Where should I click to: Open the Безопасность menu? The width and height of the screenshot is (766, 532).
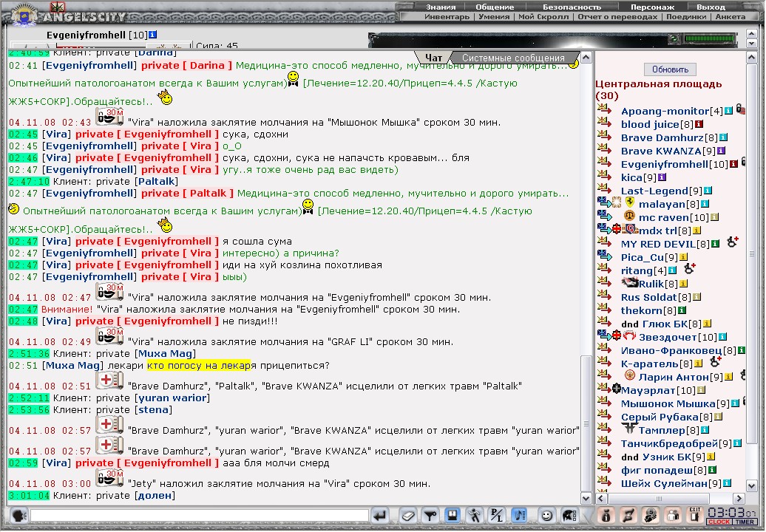(x=572, y=7)
